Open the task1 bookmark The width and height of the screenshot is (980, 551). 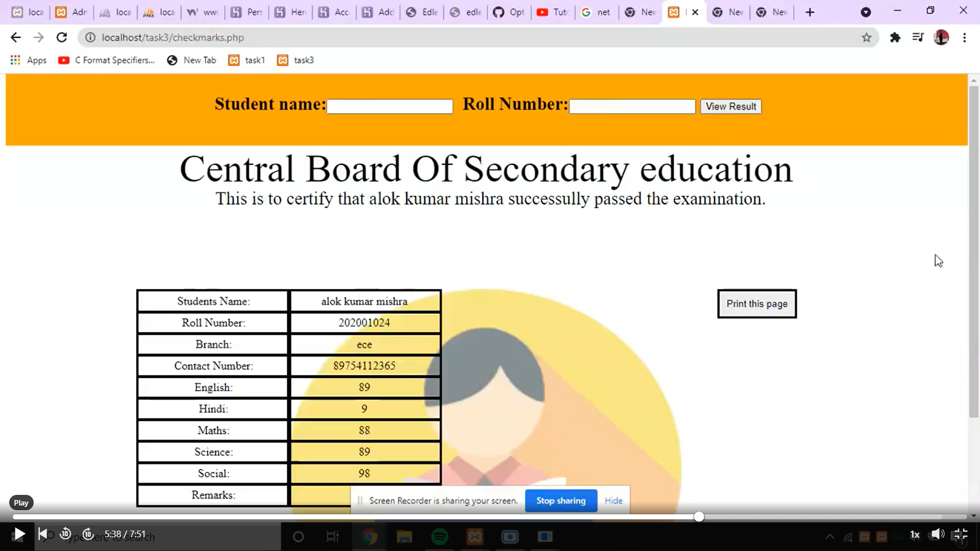tap(247, 60)
